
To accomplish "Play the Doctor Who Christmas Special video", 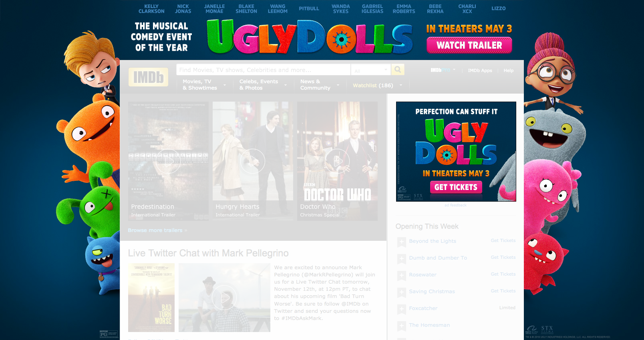I will tap(337, 161).
